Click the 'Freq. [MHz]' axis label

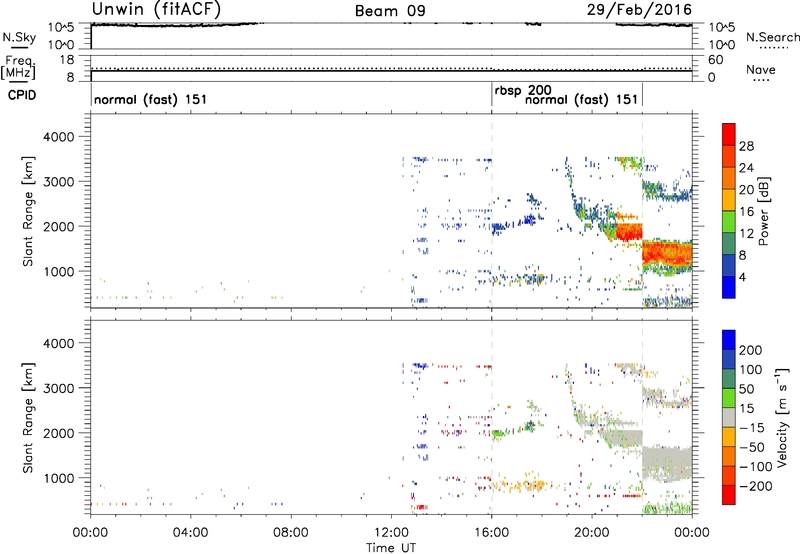[19, 68]
